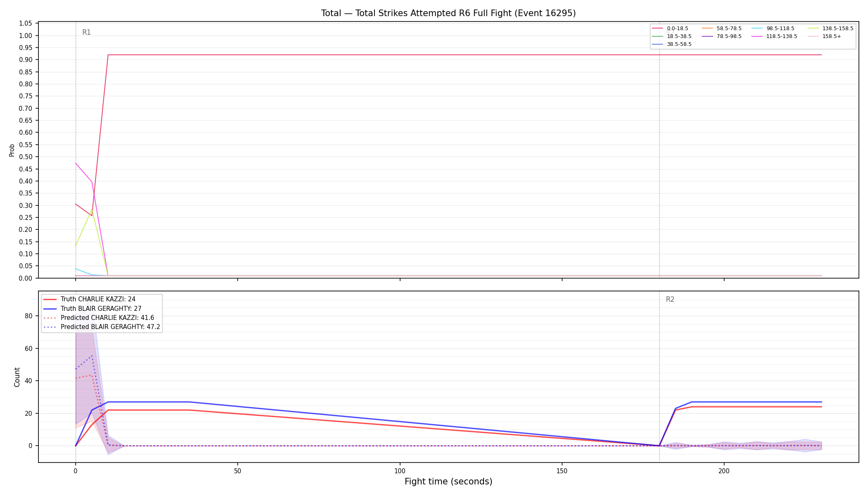Select the 18.5-38.5 legend label
Viewport: 868px width, 496px height.
click(679, 36)
